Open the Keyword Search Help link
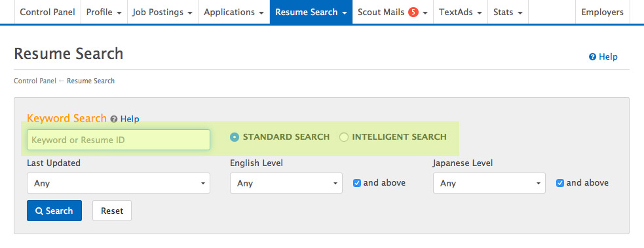Image resolution: width=644 pixels, height=248 pixels. 130,119
